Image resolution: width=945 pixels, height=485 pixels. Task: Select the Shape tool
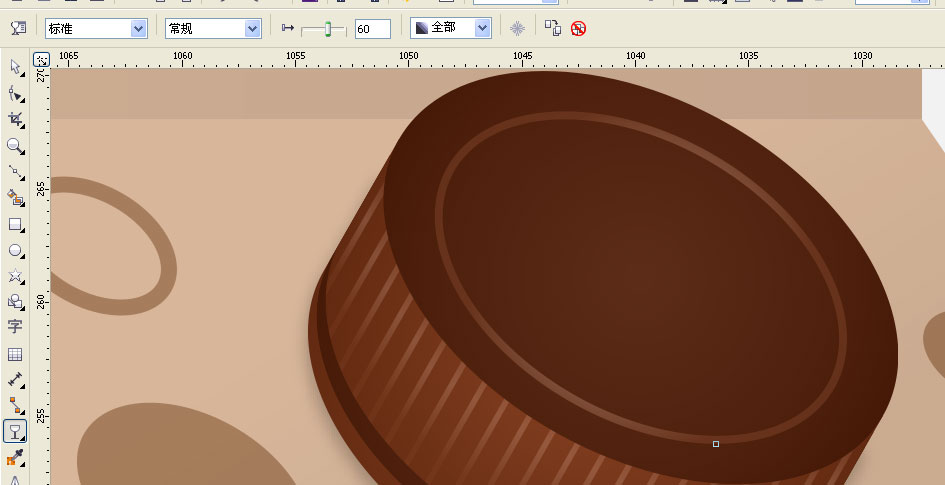point(16,93)
